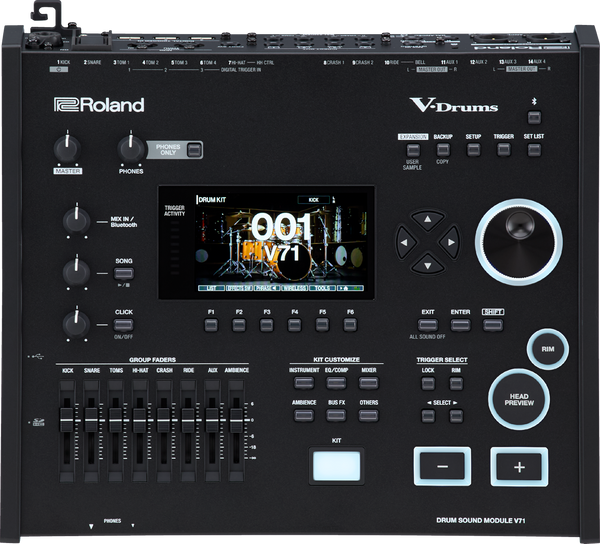Click the KICK group fader
The width and height of the screenshot is (600, 544).
coord(67,420)
